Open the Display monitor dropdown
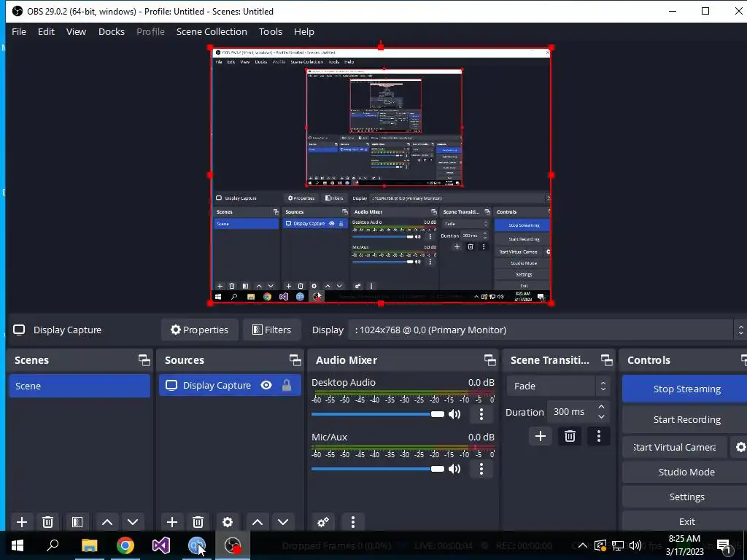This screenshot has width=747, height=560. 547,330
